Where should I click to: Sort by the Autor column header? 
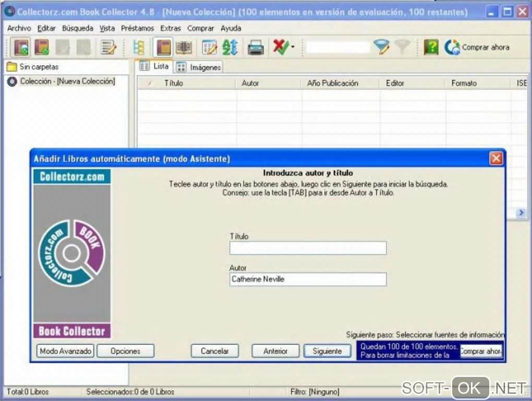(x=269, y=83)
